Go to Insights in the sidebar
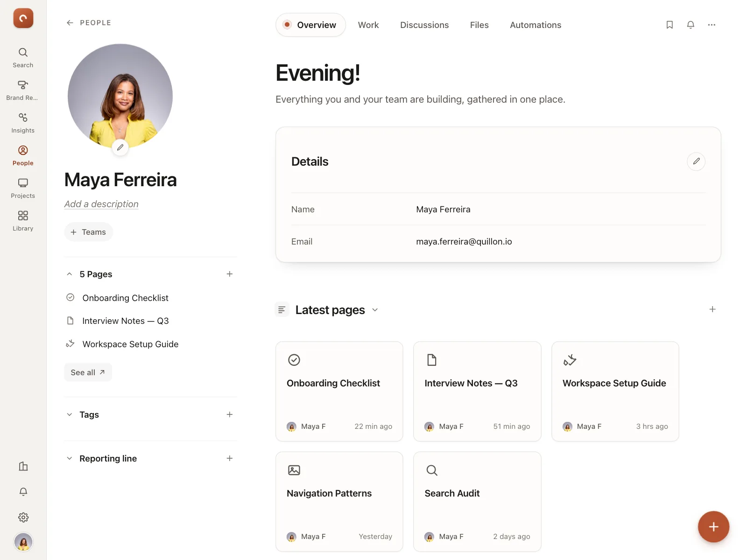 point(23,123)
